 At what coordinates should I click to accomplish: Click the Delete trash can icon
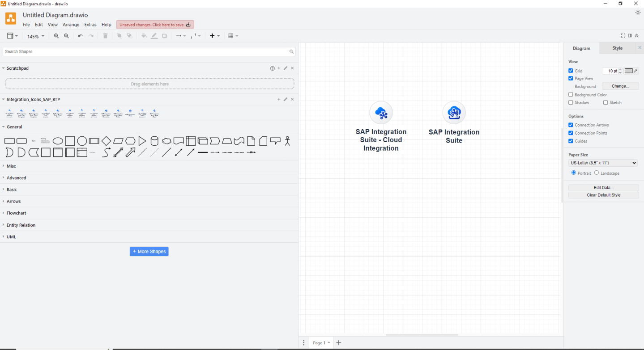click(x=106, y=36)
